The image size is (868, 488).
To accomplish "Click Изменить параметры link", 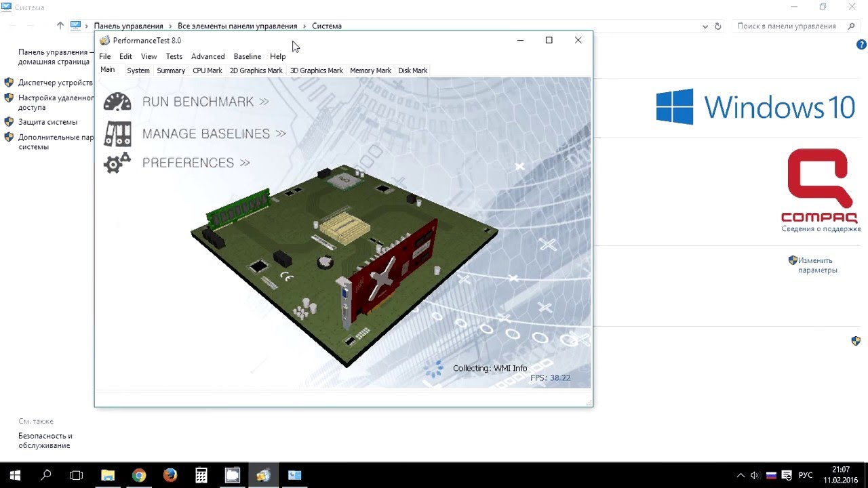I will tap(818, 265).
